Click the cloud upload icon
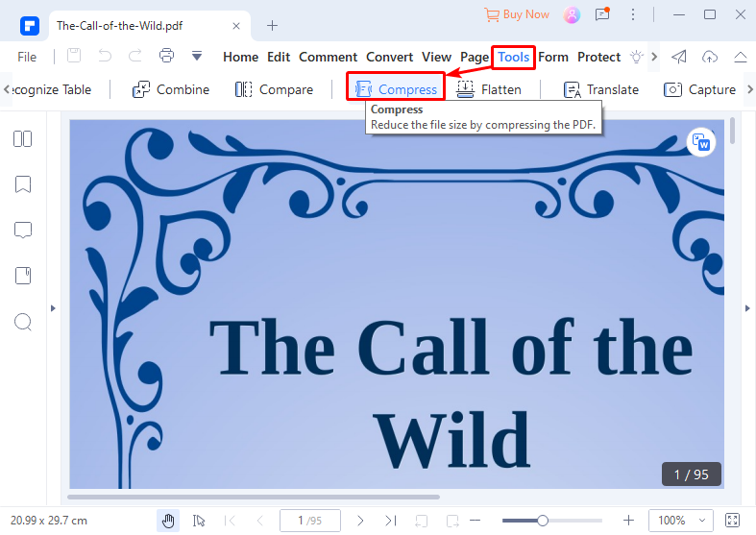This screenshot has height=535, width=756. click(x=710, y=57)
